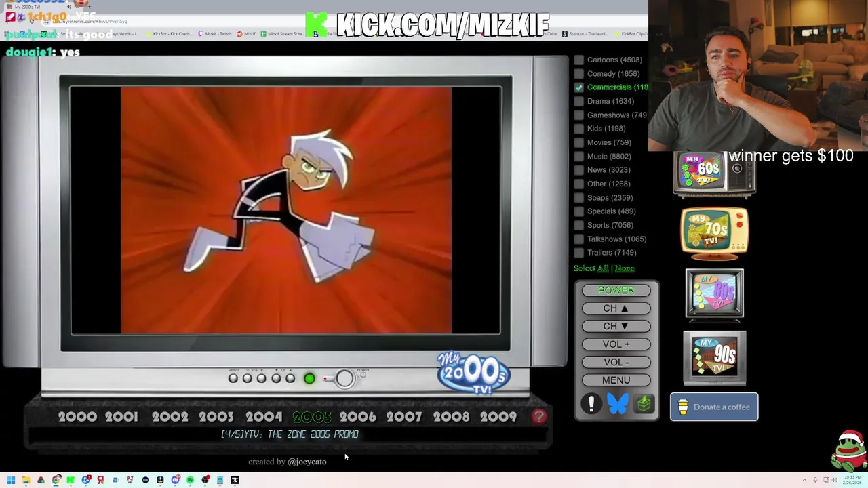Viewport: 868px width, 488px height.
Task: Click the TV set's channel up knob
Action: [290, 378]
